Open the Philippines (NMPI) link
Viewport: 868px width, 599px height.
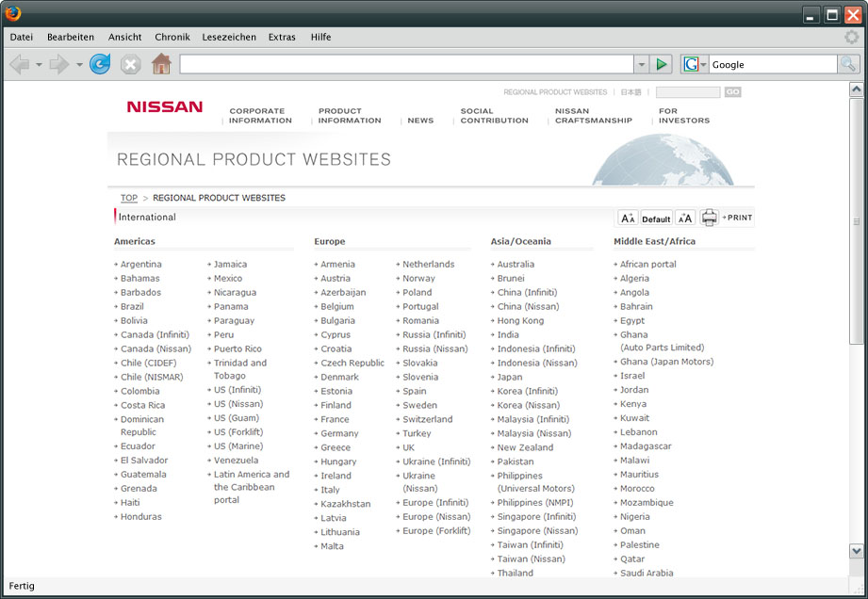(x=535, y=502)
